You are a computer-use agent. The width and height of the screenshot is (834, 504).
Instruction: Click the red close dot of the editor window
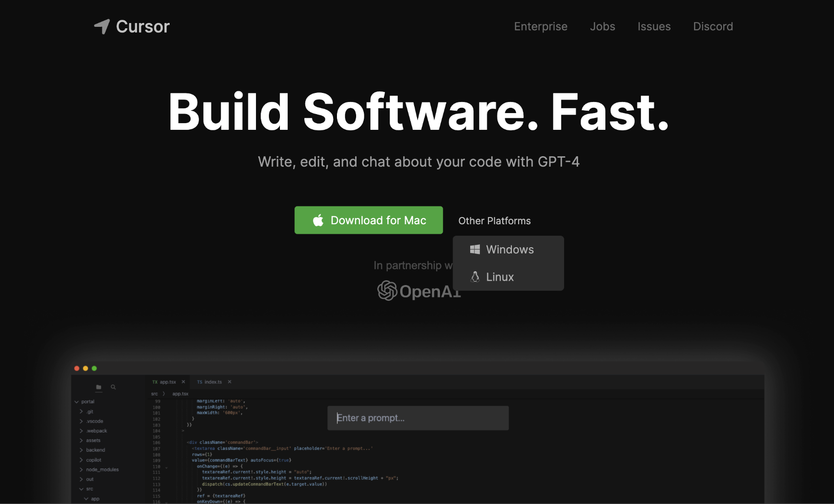tap(77, 368)
